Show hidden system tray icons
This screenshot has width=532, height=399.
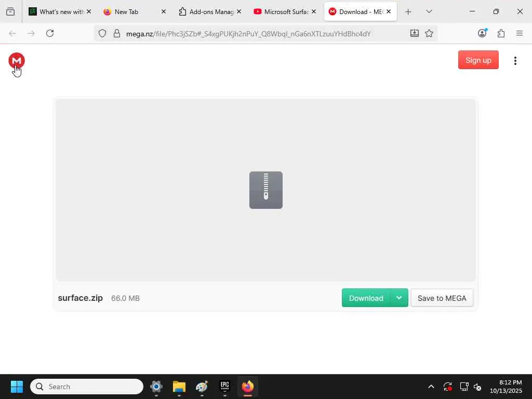(x=431, y=387)
